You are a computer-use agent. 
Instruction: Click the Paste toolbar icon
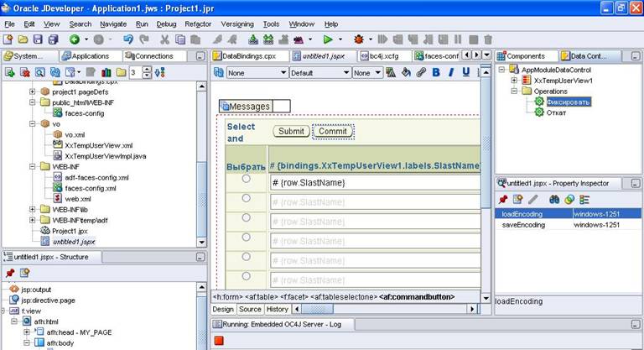click(195, 39)
